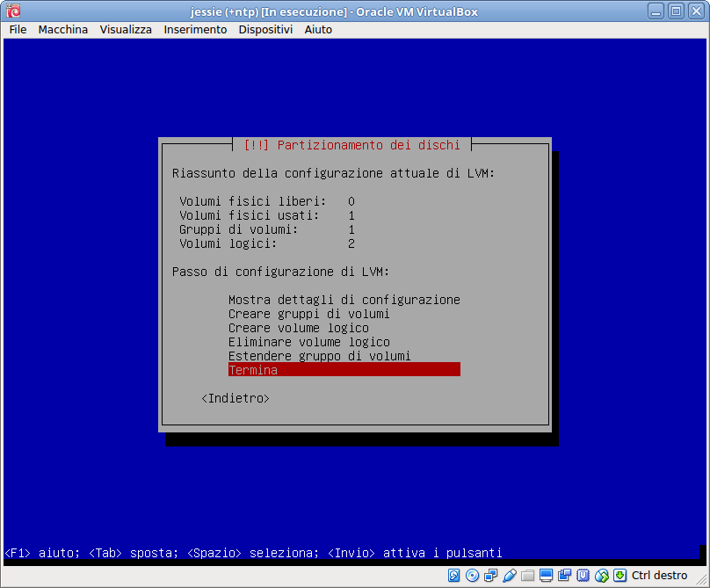Viewport: 710px width, 588px height.
Task: Click the video capture indicator icon
Action: pos(565,576)
